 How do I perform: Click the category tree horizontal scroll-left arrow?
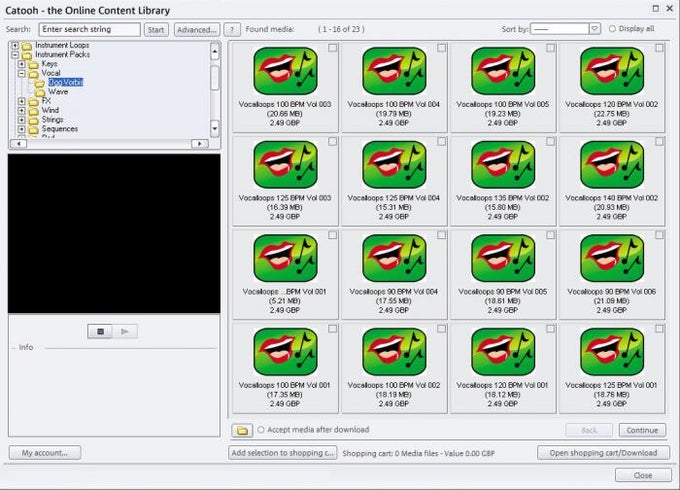[x=19, y=144]
